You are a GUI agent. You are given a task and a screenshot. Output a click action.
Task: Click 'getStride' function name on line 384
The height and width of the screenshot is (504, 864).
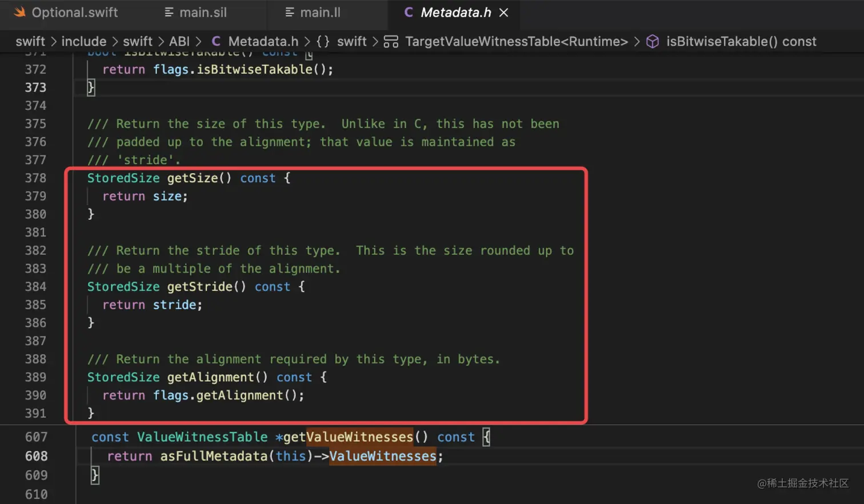pyautogui.click(x=200, y=286)
